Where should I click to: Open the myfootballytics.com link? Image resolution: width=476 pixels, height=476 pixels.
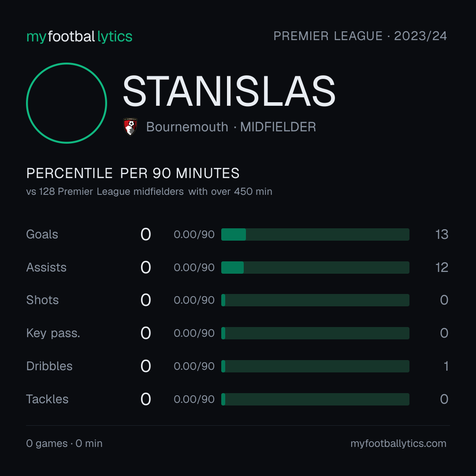[x=398, y=443]
